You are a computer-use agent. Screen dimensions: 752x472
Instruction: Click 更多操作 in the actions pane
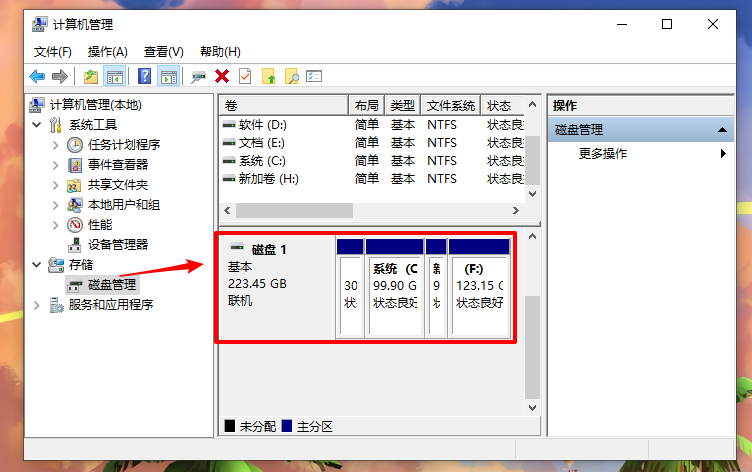coord(603,154)
